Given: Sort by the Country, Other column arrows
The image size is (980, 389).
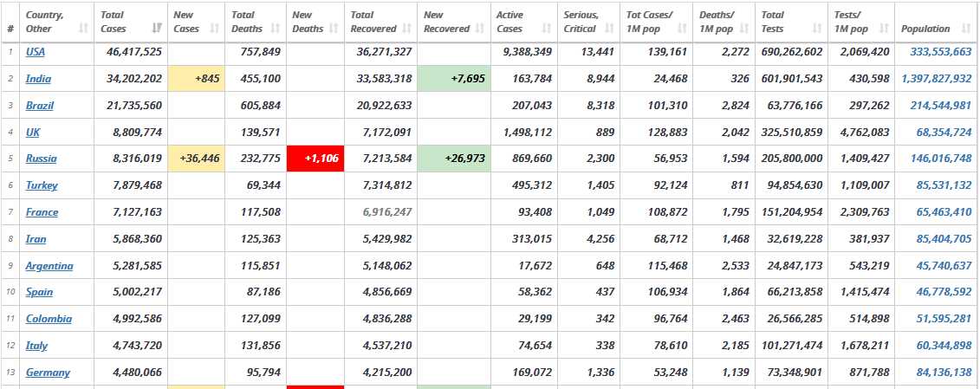Looking at the screenshot, I should tap(83, 29).
